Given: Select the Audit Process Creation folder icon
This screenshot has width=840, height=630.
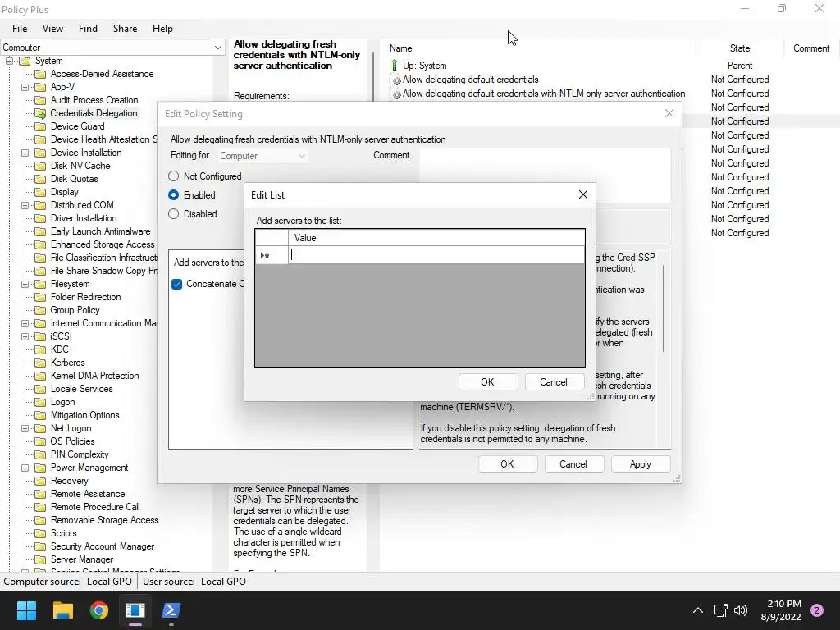Looking at the screenshot, I should click(40, 100).
